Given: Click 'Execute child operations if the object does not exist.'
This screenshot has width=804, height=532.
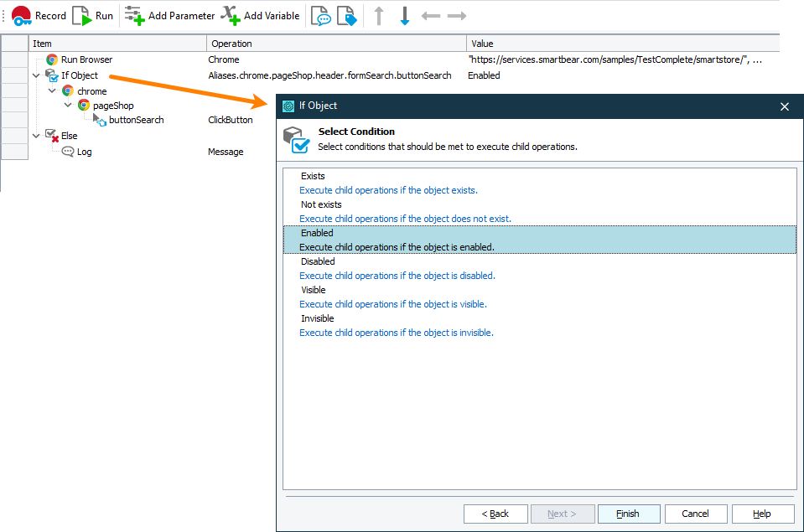Looking at the screenshot, I should (405, 219).
